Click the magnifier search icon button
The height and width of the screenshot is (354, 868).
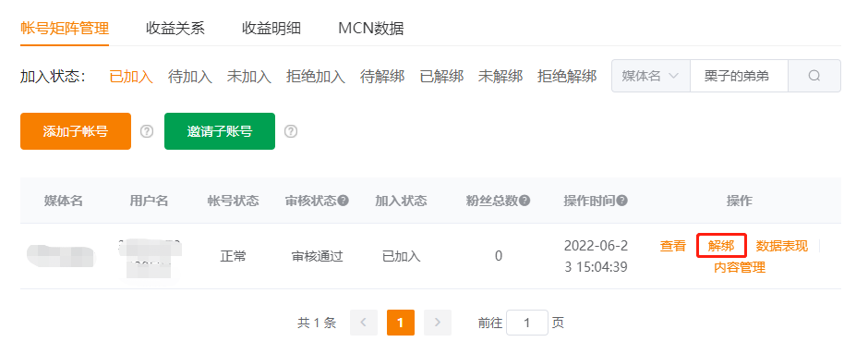[x=814, y=76]
